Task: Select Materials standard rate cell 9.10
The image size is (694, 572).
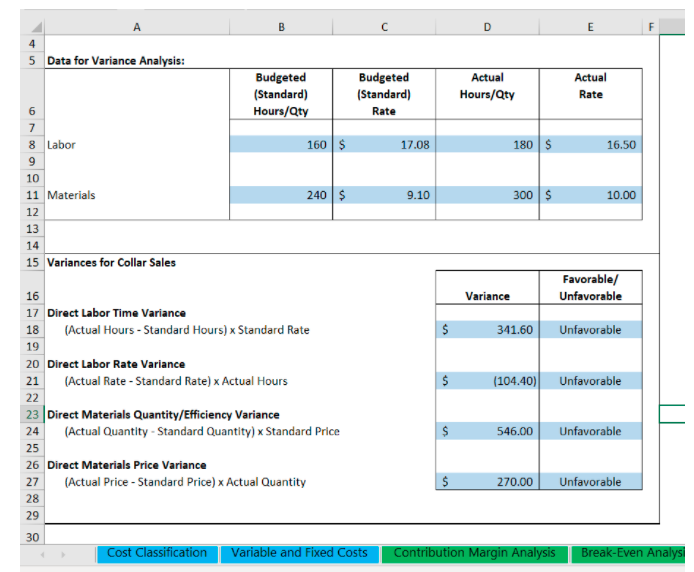Action: click(x=384, y=195)
